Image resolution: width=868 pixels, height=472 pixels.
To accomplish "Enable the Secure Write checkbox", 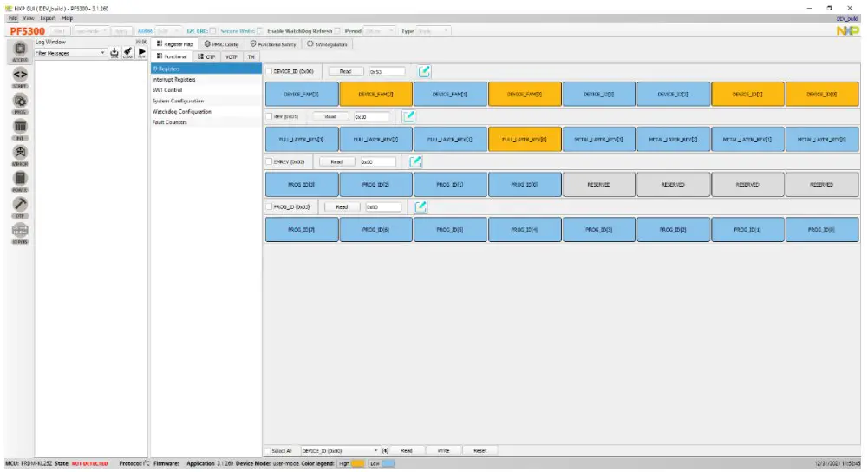I will [x=259, y=31].
